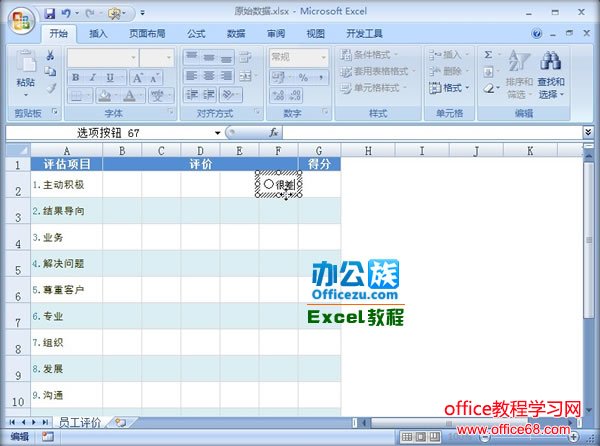Apply italic formatting
Screen dimensions: 600x446
pyautogui.click(x=93, y=78)
